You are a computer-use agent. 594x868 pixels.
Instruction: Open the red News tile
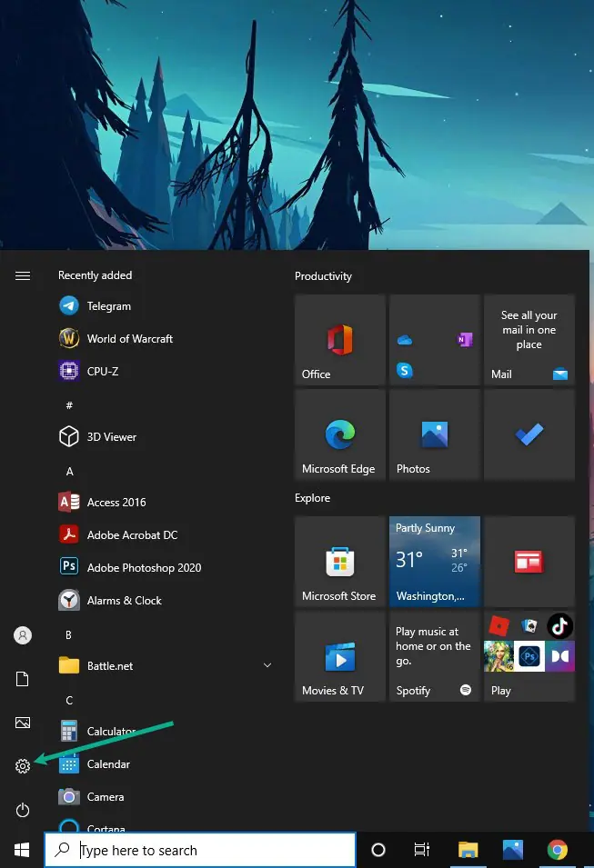pyautogui.click(x=529, y=562)
